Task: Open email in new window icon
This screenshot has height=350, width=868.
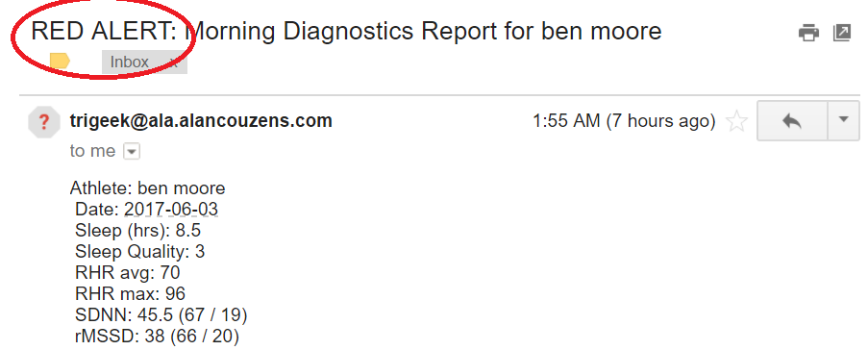Action: click(x=841, y=34)
